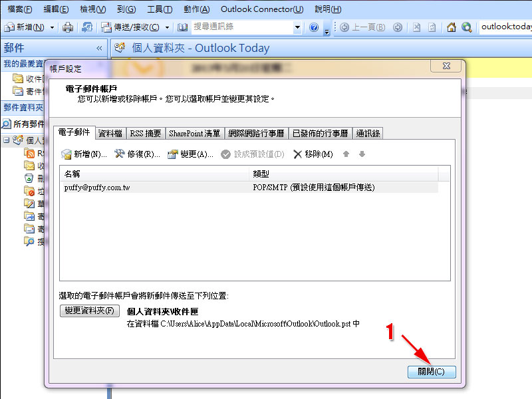This screenshot has width=532, height=399.
Task: Close the 帳戶設定 dialog with X
Action: pos(446,66)
